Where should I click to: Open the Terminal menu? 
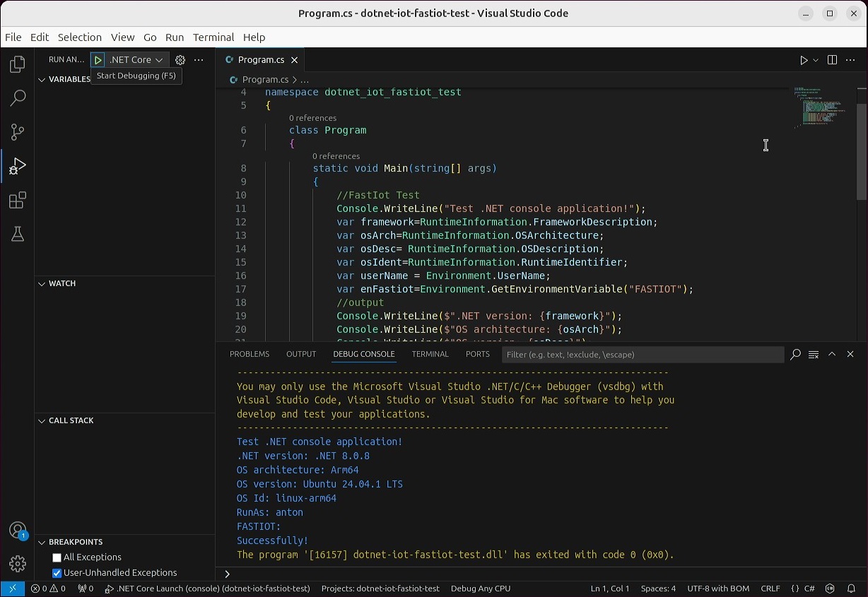pyautogui.click(x=213, y=37)
